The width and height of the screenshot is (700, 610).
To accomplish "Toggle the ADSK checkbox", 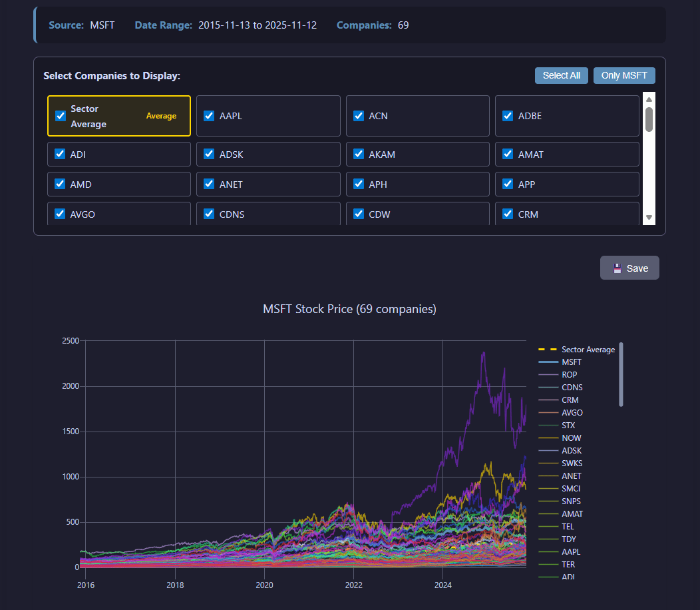I will click(x=209, y=154).
